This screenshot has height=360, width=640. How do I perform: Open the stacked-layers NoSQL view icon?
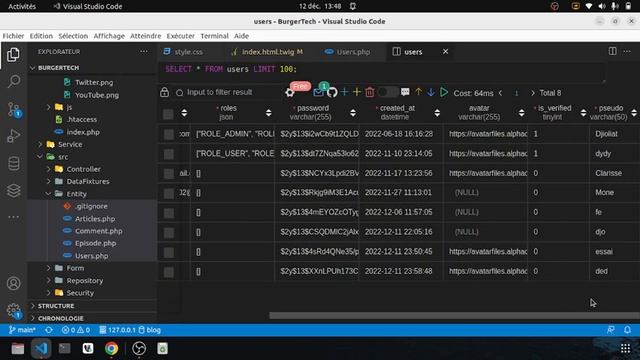[13, 190]
